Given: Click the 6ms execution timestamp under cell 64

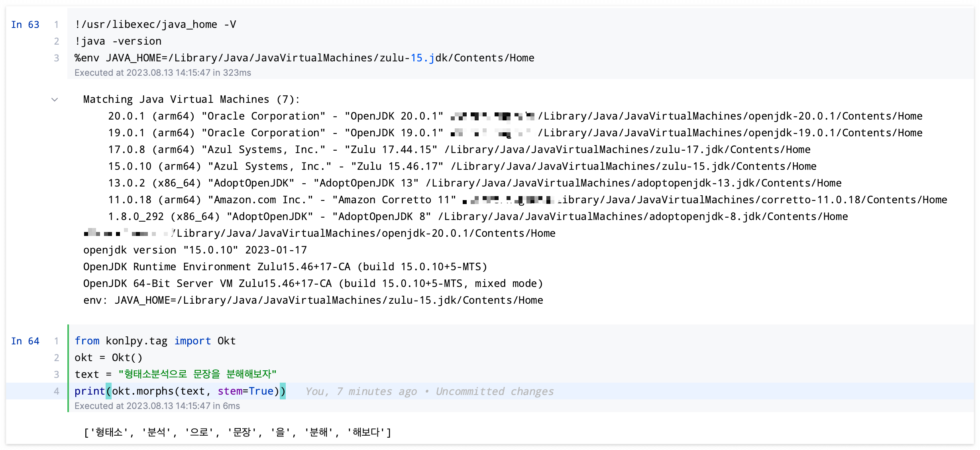Looking at the screenshot, I should coord(157,406).
